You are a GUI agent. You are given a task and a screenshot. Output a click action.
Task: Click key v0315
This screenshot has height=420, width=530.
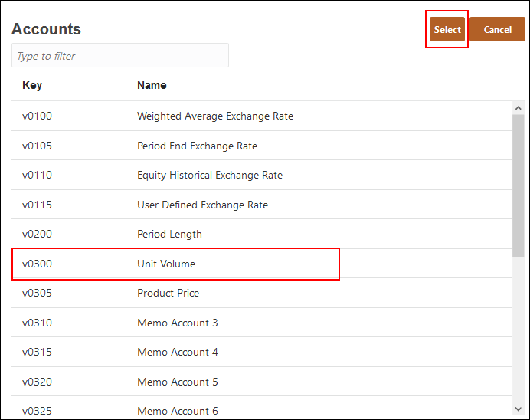pos(38,352)
